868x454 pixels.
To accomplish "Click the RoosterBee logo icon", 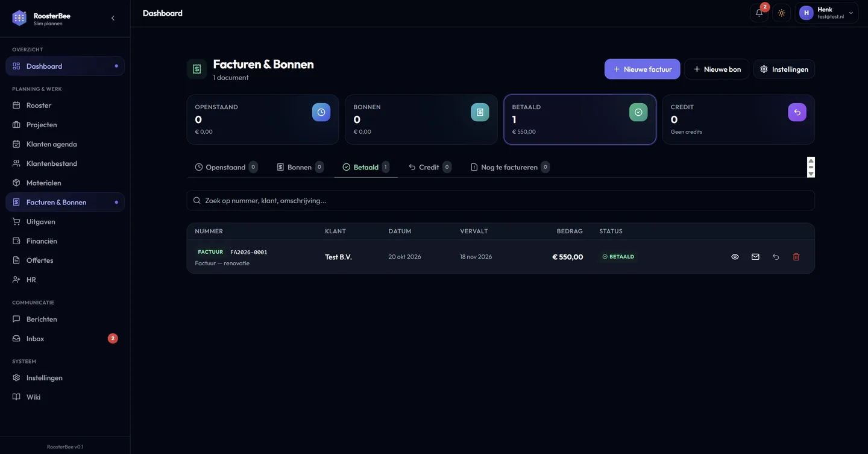I will 19,18.
